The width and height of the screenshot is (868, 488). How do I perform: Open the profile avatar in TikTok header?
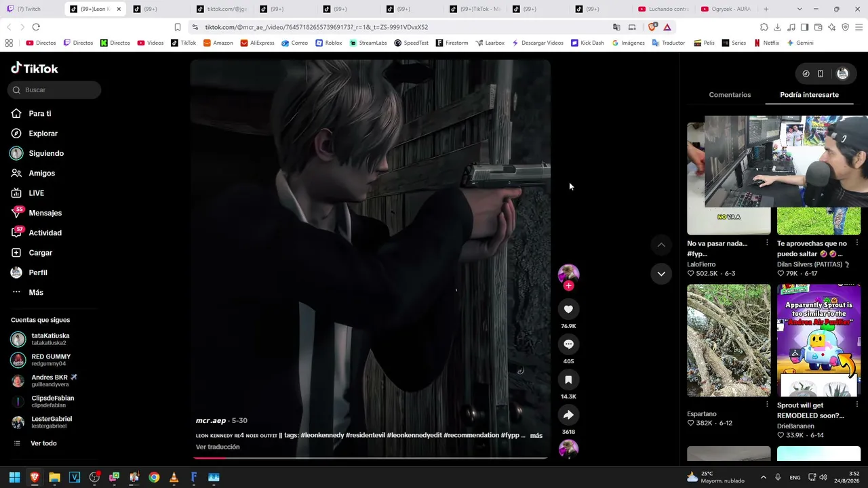coord(843,73)
